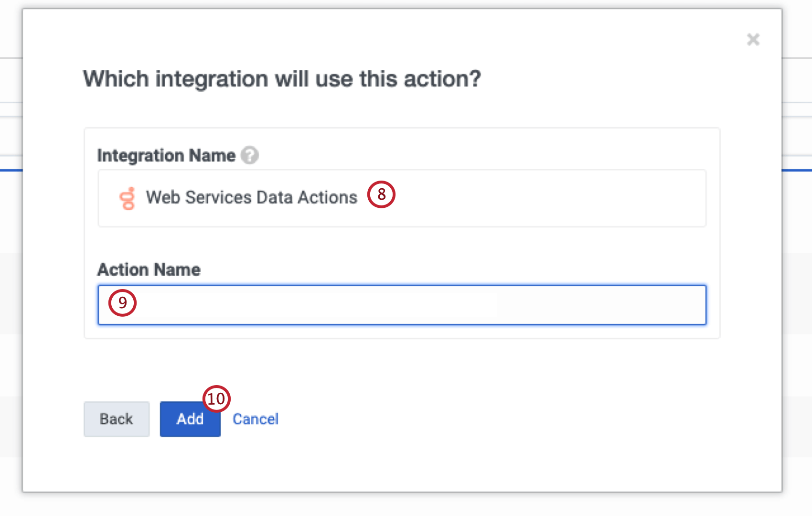Screen dimensions: 812x516
Task: Click the Action Name label
Action: (149, 269)
